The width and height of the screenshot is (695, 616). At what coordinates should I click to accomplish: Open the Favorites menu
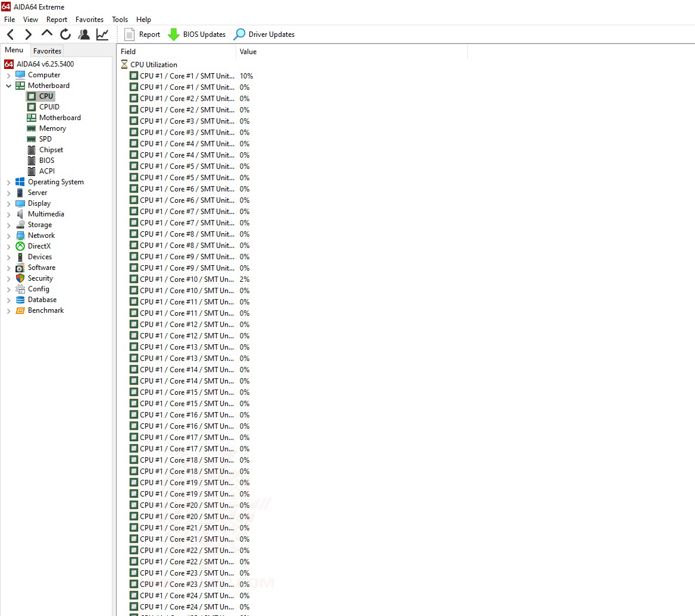click(89, 20)
